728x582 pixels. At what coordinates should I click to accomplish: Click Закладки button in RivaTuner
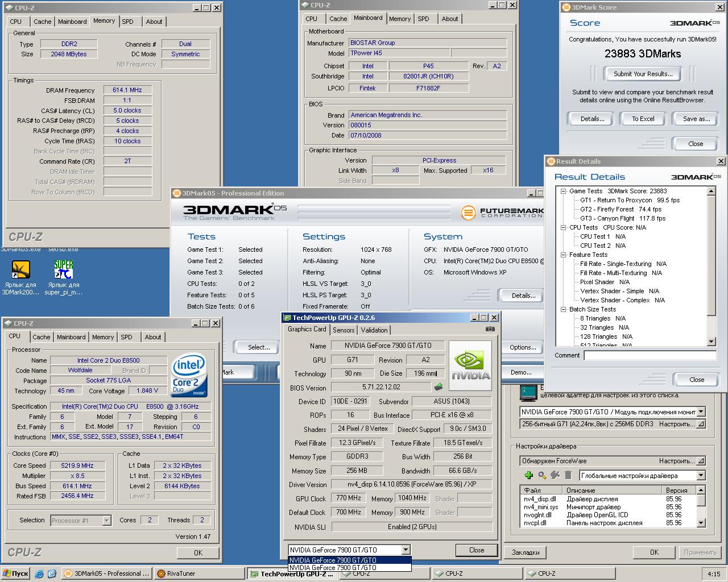pyautogui.click(x=526, y=552)
